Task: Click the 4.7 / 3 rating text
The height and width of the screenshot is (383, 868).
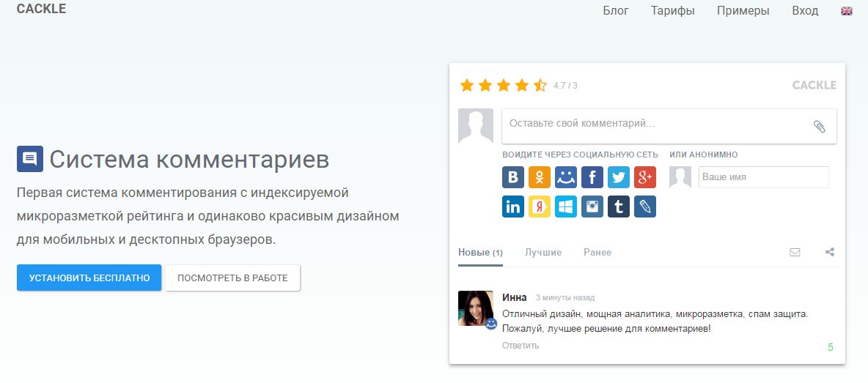Action: click(565, 86)
